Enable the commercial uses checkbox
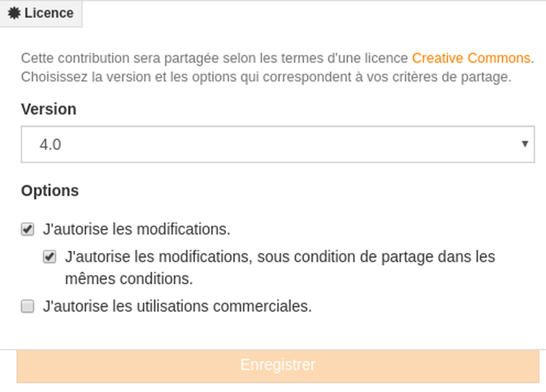Image resolution: width=546 pixels, height=392 pixels. point(28,306)
